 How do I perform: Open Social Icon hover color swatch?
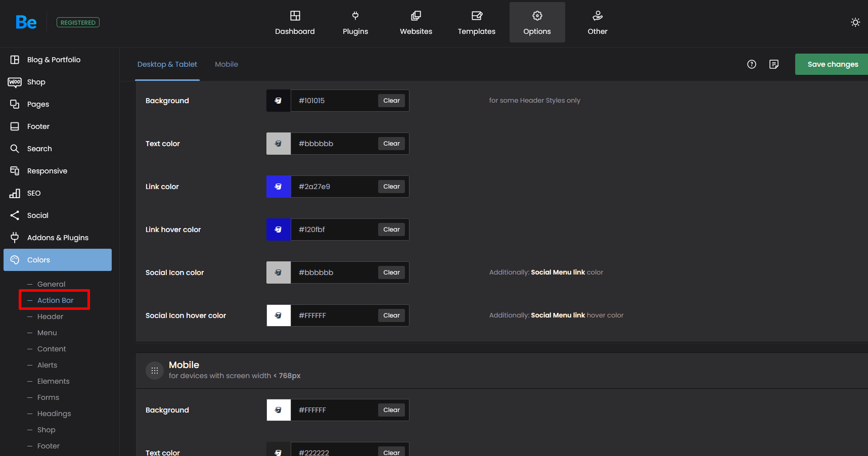(x=279, y=315)
